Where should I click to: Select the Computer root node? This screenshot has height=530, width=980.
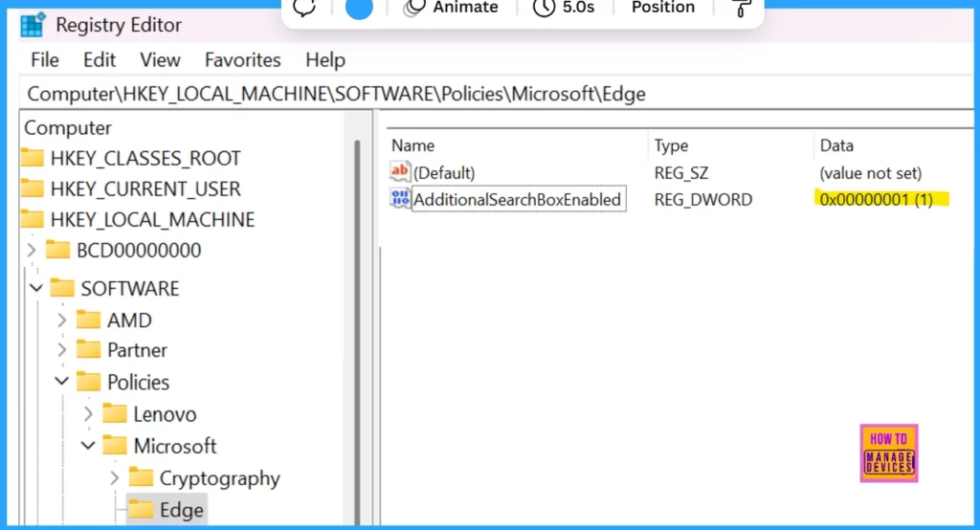pyautogui.click(x=68, y=127)
